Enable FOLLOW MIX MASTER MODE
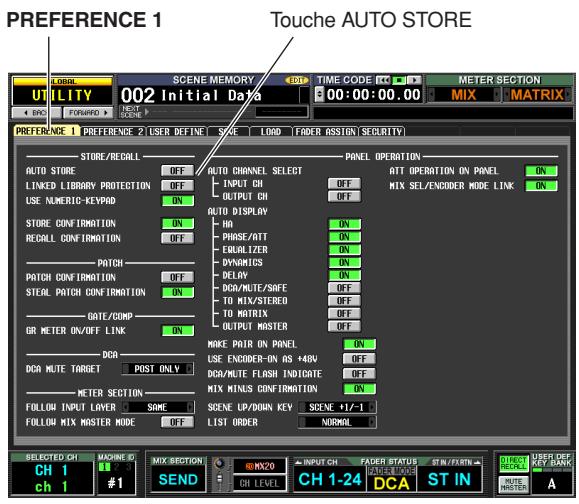 (177, 422)
